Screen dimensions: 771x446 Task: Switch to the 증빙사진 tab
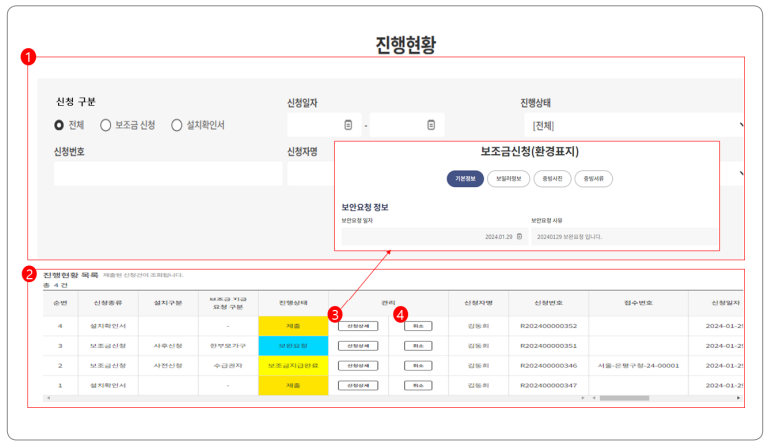click(552, 178)
